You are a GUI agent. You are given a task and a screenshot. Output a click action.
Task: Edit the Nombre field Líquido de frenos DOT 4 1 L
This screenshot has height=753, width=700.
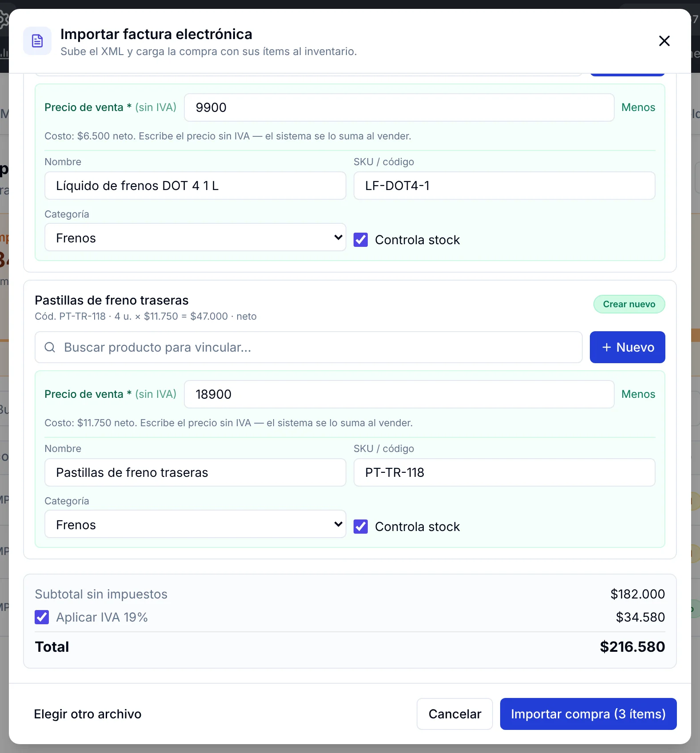[195, 186]
